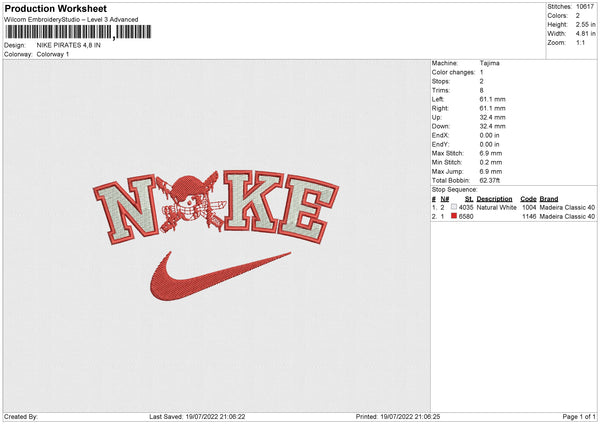Click the Stops label
The width and height of the screenshot is (600, 424).
(x=440, y=81)
